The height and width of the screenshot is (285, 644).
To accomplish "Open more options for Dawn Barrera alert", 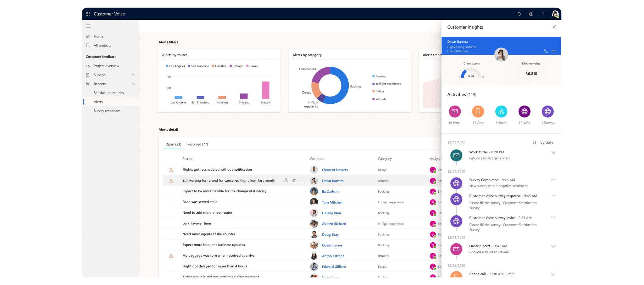I will [302, 180].
